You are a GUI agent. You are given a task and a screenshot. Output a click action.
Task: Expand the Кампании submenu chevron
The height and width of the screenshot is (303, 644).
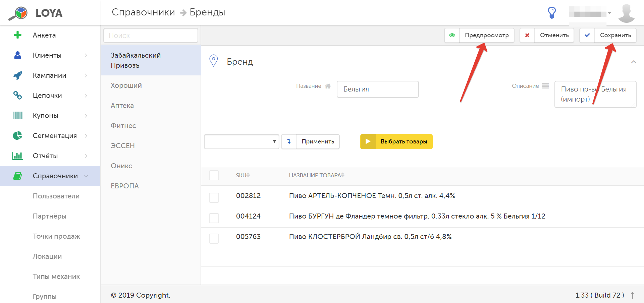pos(86,75)
